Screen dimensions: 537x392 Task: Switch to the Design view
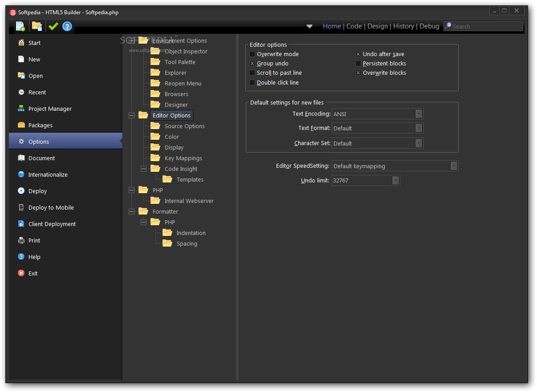378,26
